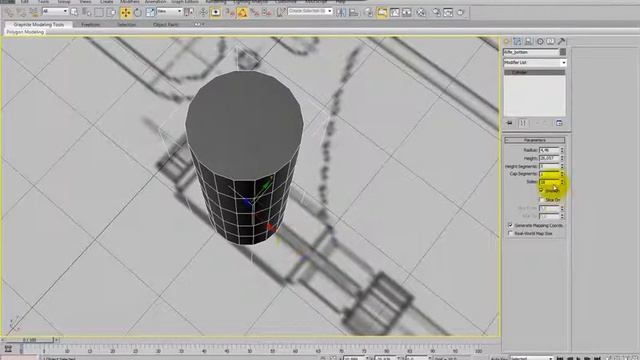
Task: Click Use Pivot Point Center button
Action: point(189,13)
